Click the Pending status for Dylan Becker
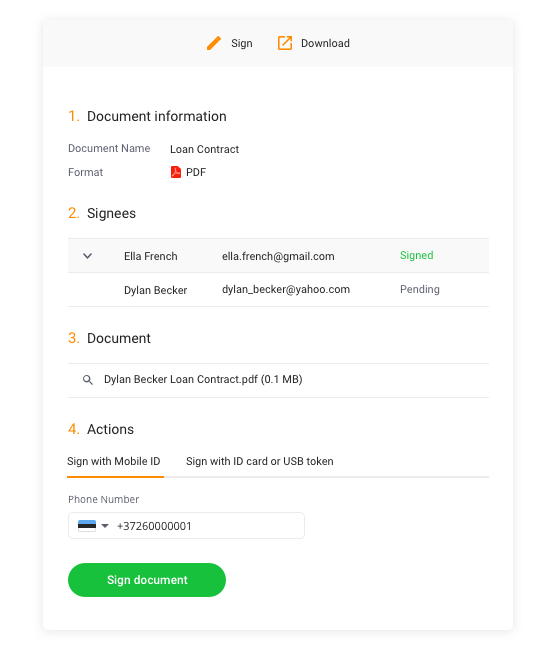 click(419, 289)
